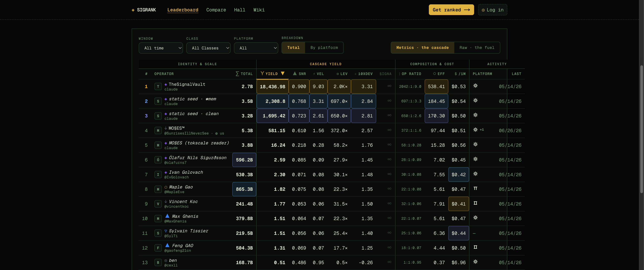Image resolution: width=644 pixels, height=270 pixels.
Task: Click the V avatar badge for Vincent Koc
Action: (x=158, y=204)
